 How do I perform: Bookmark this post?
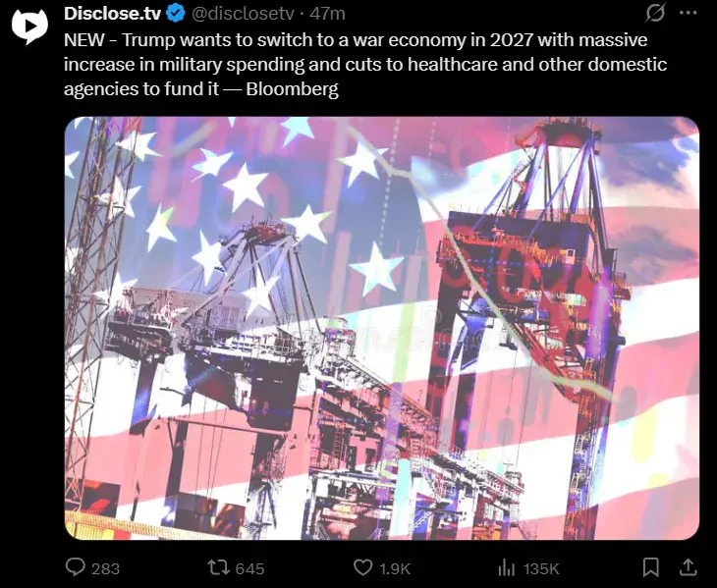(x=651, y=568)
